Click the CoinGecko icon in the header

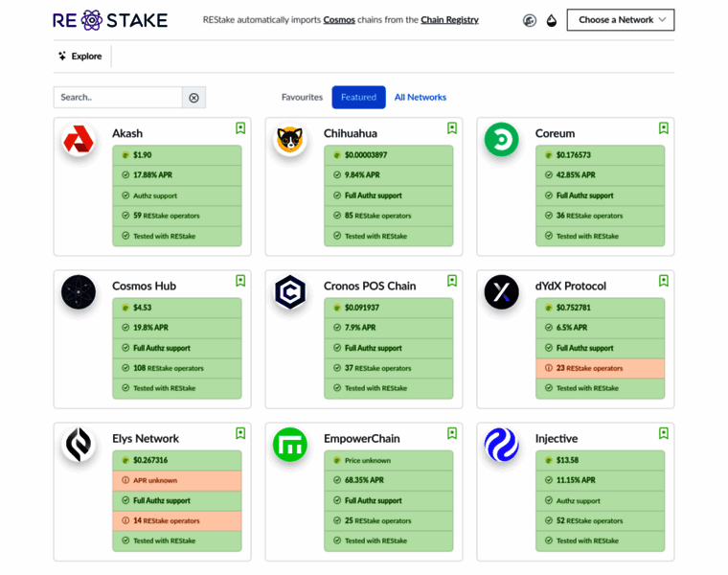pos(530,20)
